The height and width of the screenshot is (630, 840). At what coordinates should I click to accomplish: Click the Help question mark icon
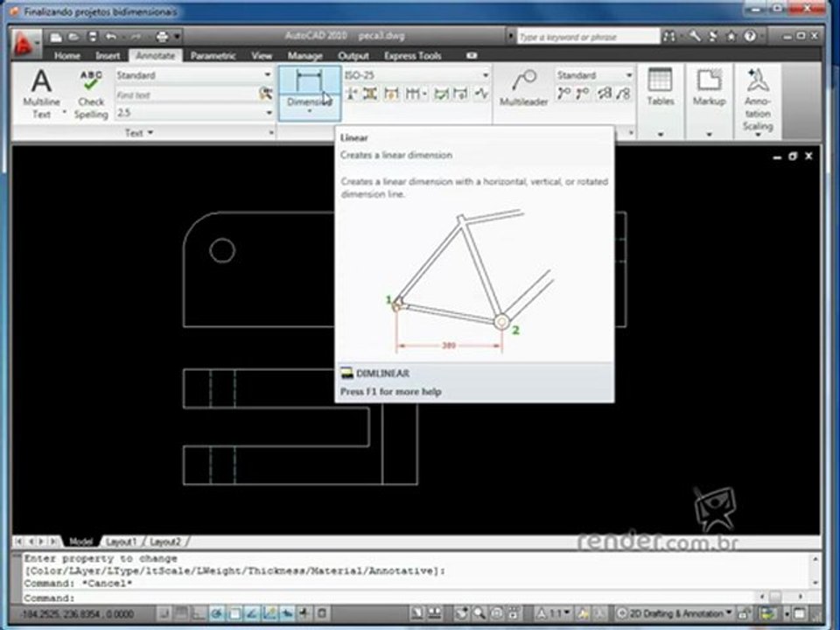point(750,37)
